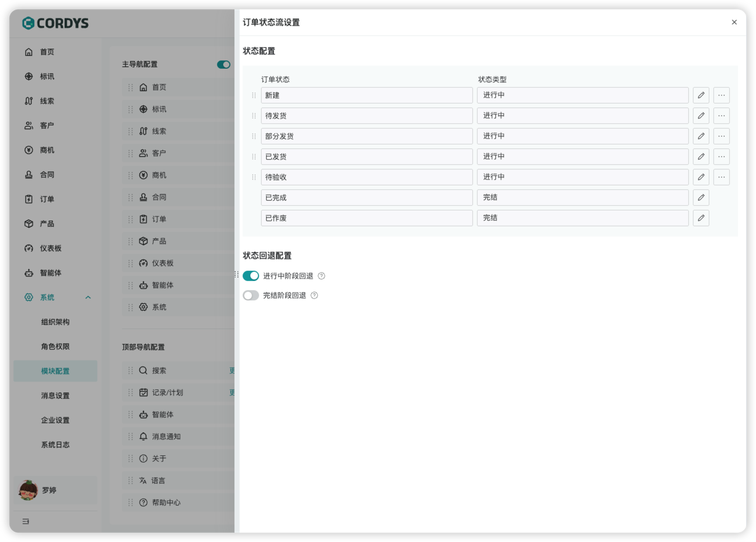Select the 订单 order icon in the sidebar
The width and height of the screenshot is (756, 542).
tap(29, 199)
